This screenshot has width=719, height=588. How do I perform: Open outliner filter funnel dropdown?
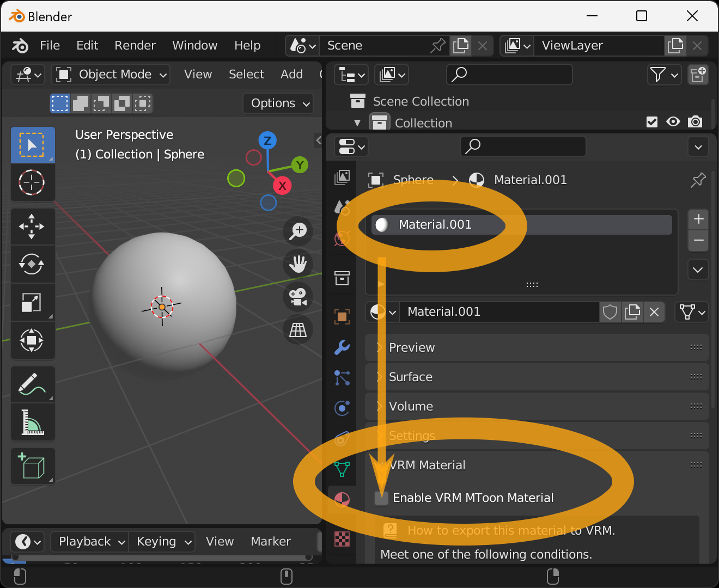click(x=665, y=75)
